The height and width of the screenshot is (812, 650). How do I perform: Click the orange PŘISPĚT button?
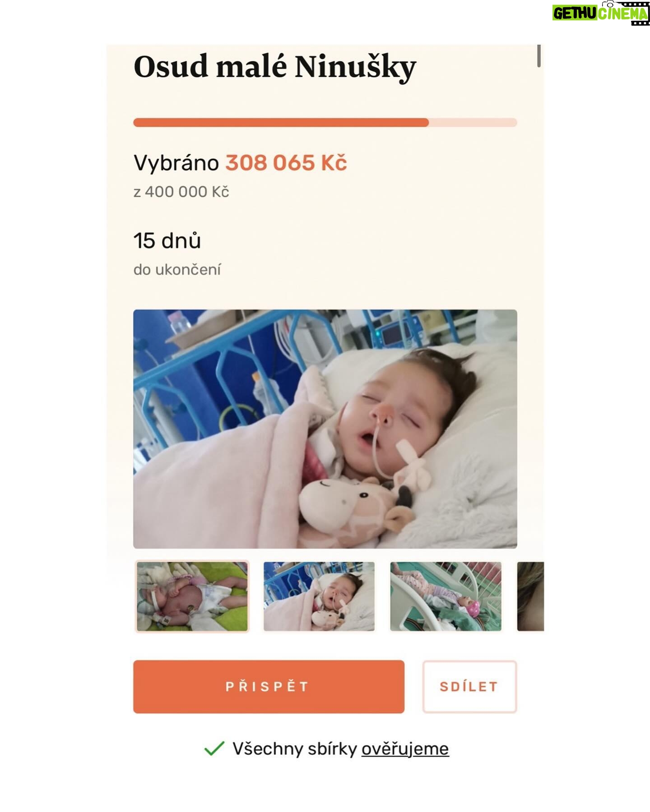269,687
